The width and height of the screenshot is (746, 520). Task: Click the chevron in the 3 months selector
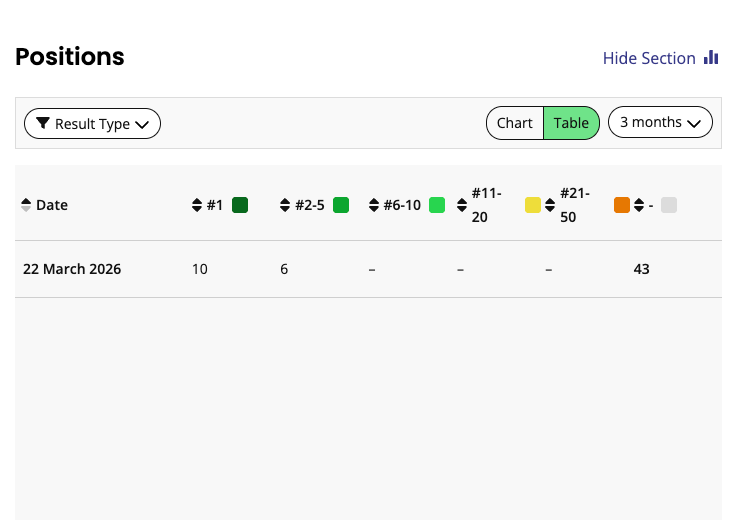click(694, 124)
